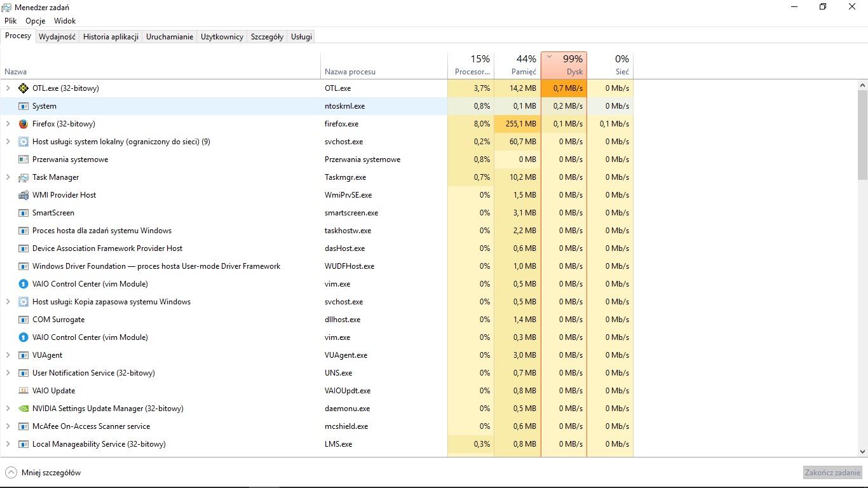The image size is (868, 488).
Task: Click the gear icon for local system service host
Action: pyautogui.click(x=24, y=142)
